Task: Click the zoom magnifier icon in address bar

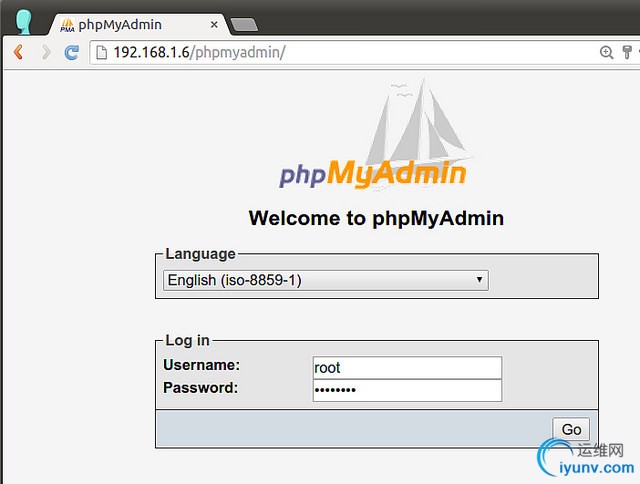Action: (x=606, y=52)
